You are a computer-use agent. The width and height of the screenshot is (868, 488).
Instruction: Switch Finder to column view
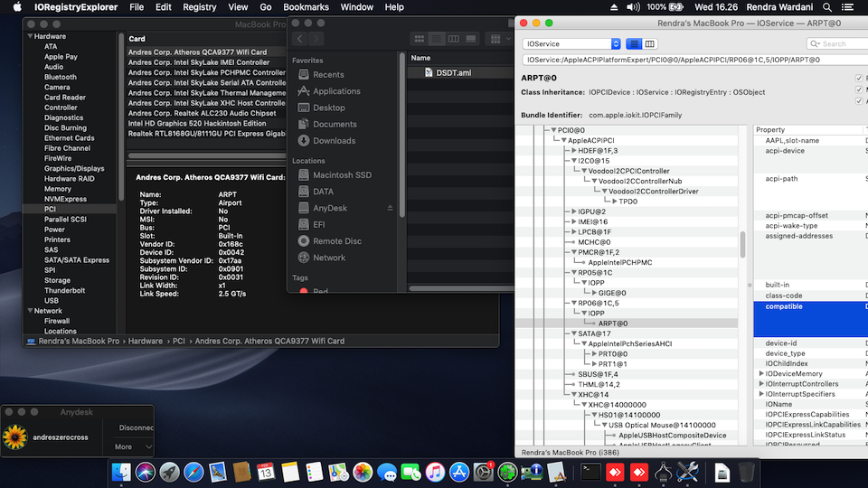click(453, 39)
